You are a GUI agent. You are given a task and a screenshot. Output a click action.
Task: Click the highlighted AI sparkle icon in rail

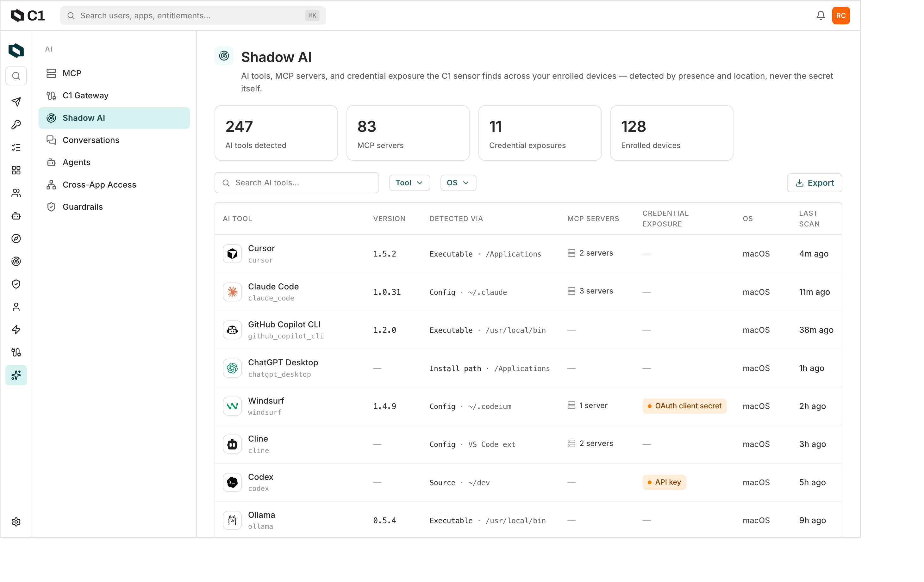click(x=16, y=375)
